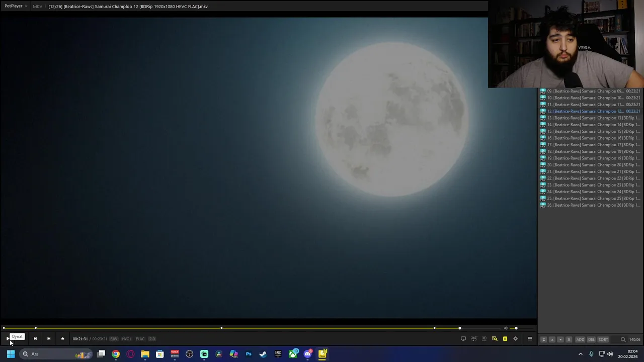Select playlist item 16 Samurai Champloo

coord(590,138)
